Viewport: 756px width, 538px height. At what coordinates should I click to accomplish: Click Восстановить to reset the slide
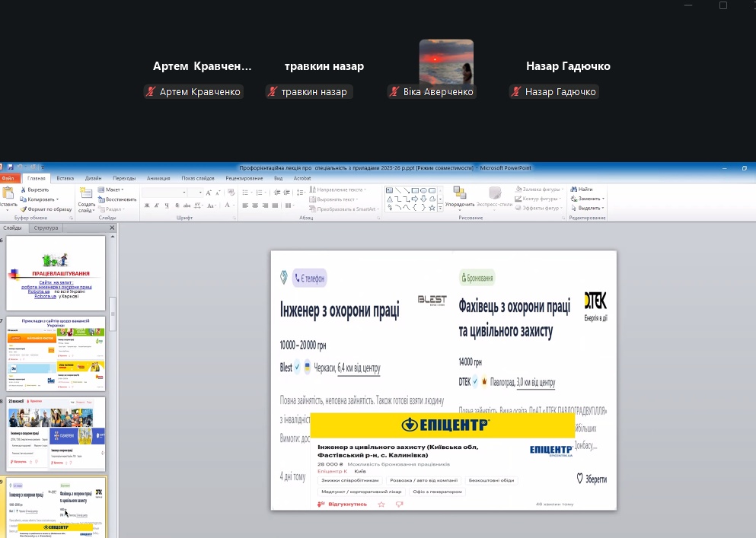pyautogui.click(x=117, y=199)
